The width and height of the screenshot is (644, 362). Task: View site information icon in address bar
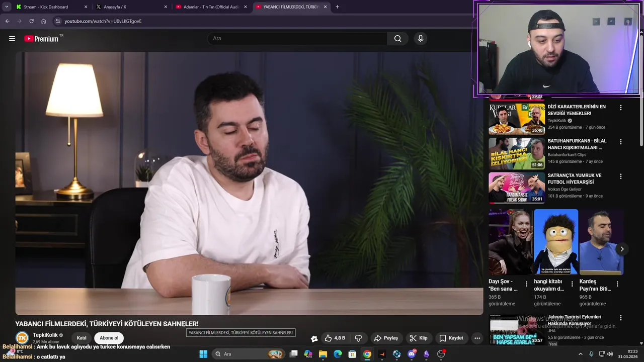(x=58, y=21)
